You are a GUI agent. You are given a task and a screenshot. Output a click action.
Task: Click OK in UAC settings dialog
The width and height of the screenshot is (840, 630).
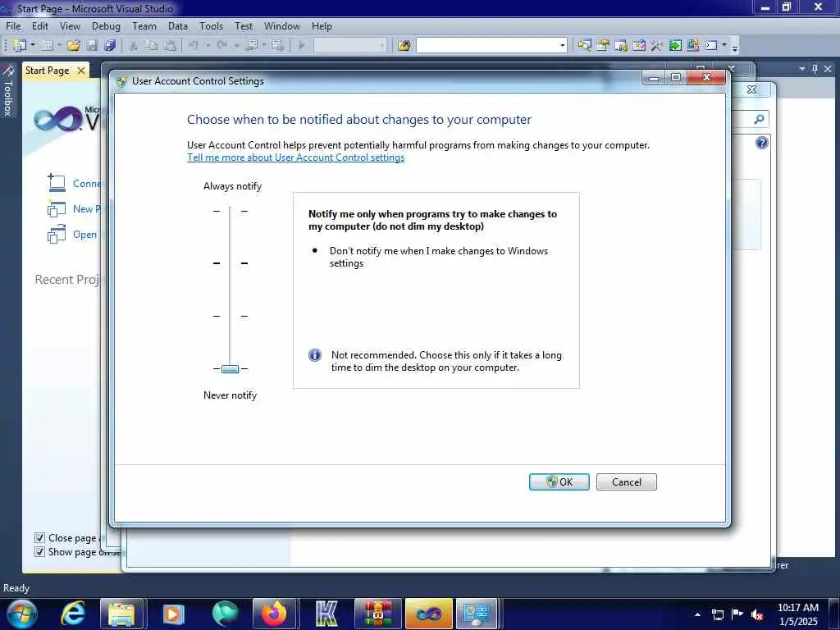click(x=559, y=482)
